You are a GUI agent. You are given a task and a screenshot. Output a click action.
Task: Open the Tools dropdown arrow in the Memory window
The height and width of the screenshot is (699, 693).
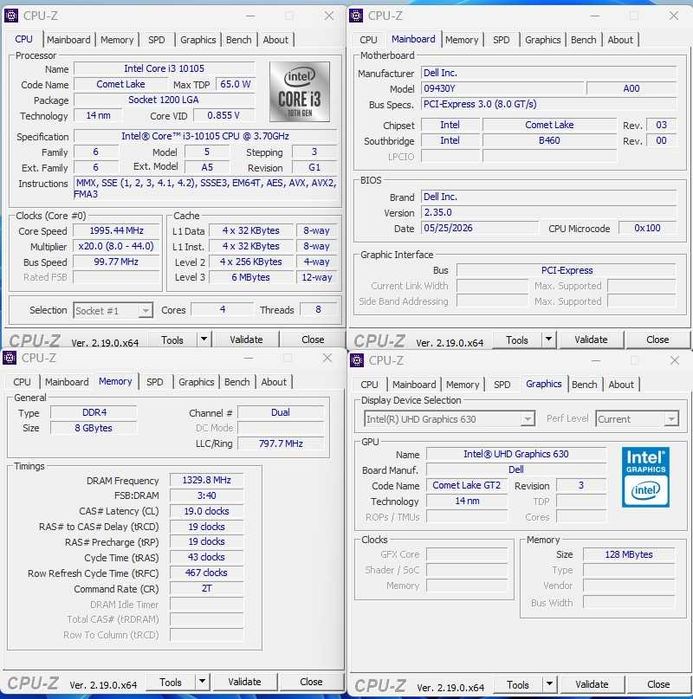click(x=202, y=682)
